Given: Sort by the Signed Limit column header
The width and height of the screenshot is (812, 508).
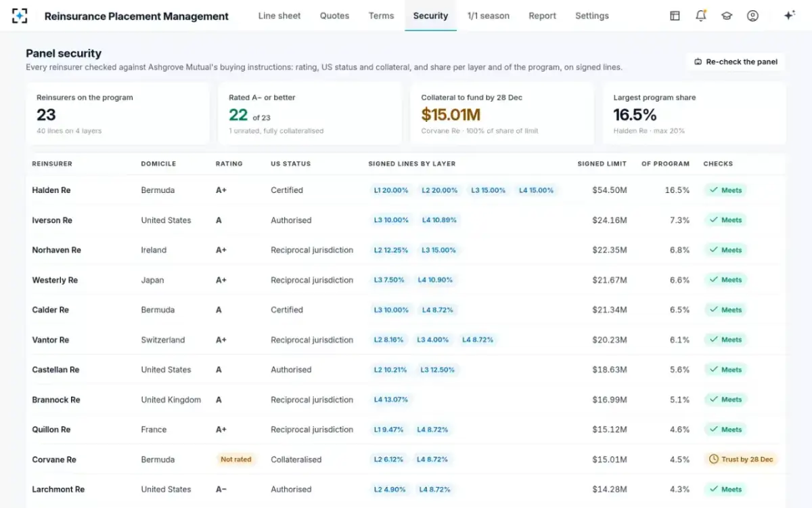Looking at the screenshot, I should coord(602,164).
